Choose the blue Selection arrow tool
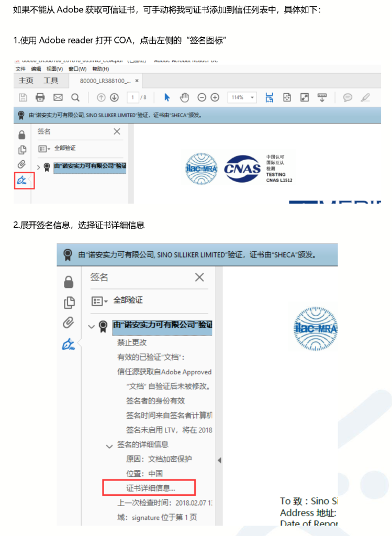Image resolution: width=392 pixels, height=536 pixels. pyautogui.click(x=167, y=97)
